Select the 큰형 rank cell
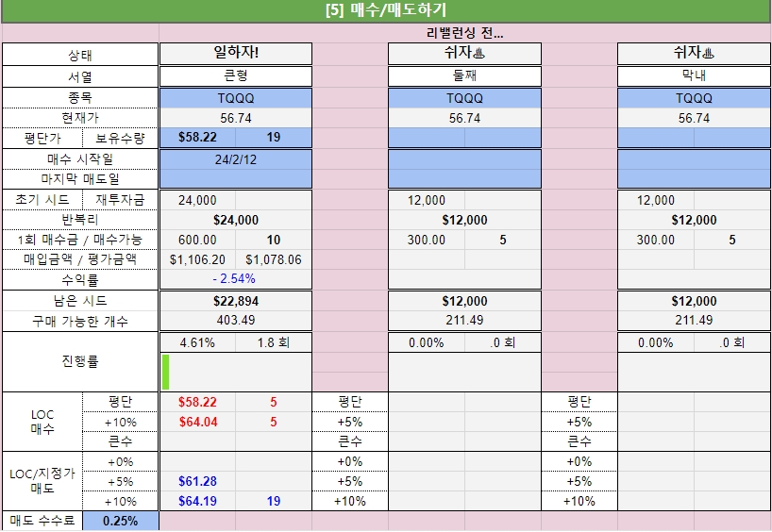 pos(236,76)
